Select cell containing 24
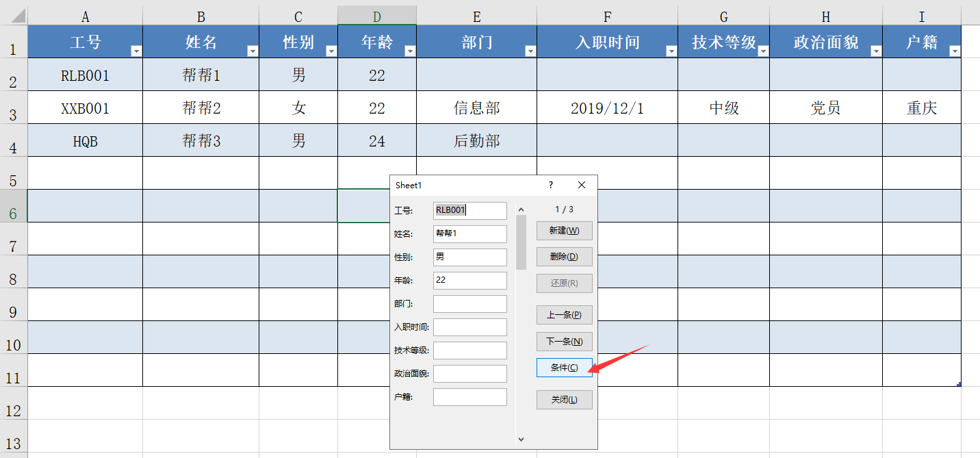 [377, 140]
